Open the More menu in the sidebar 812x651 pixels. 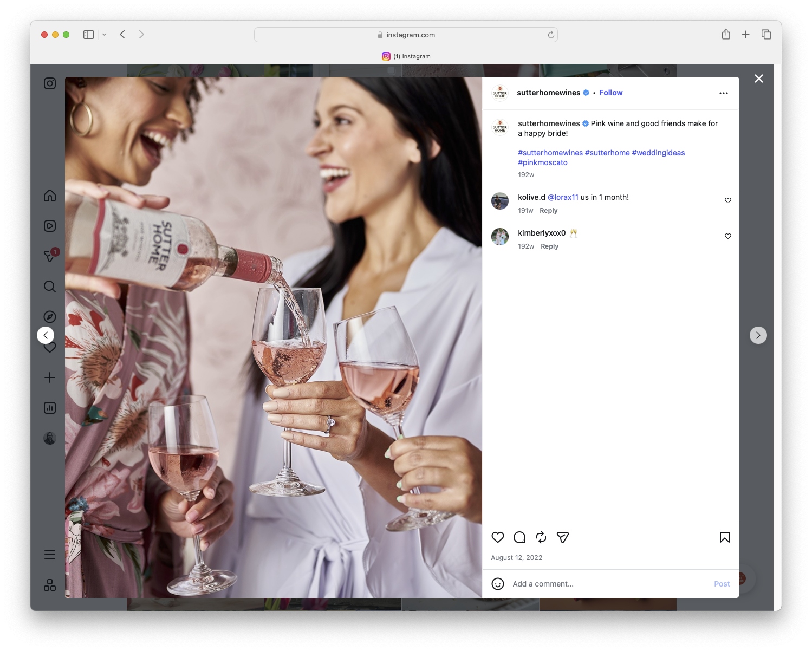pyautogui.click(x=49, y=554)
